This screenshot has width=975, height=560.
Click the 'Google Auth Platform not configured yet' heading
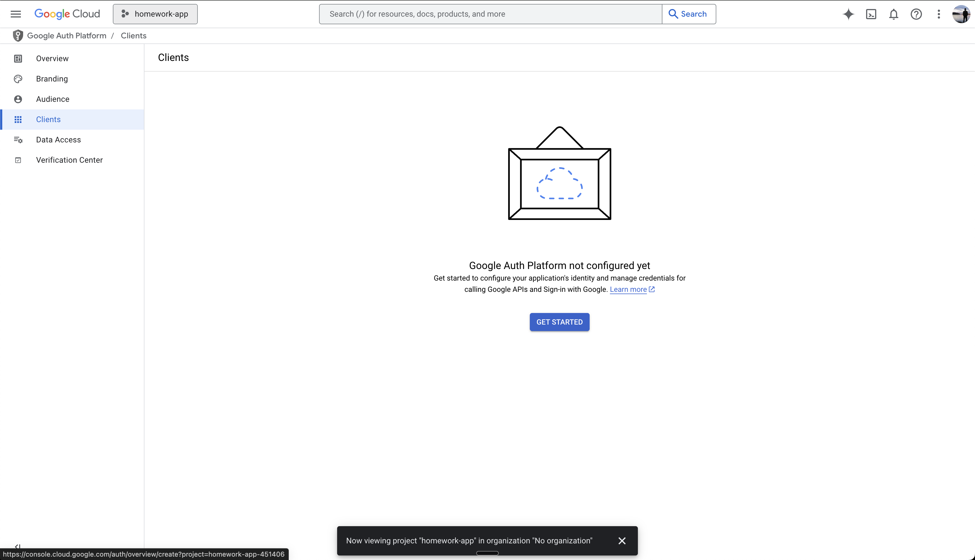point(559,265)
